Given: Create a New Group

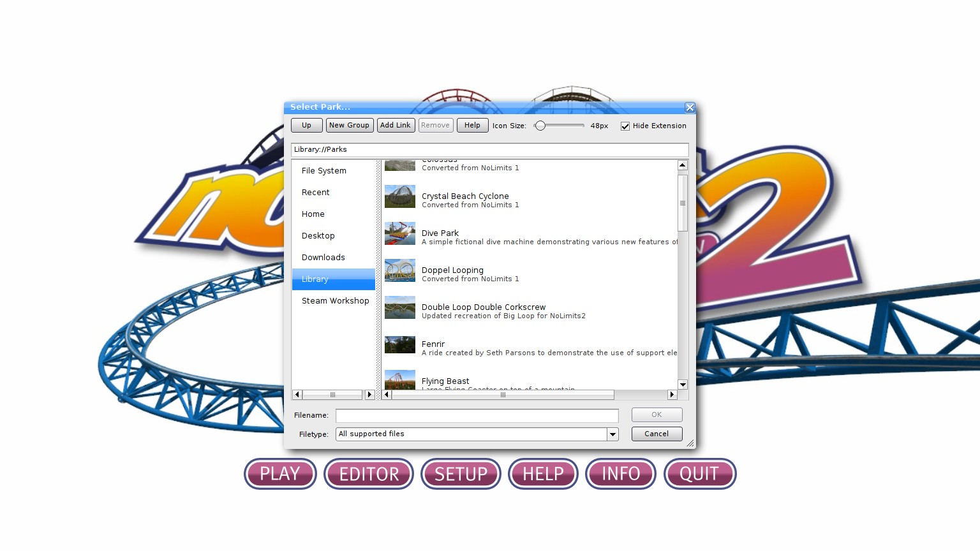Looking at the screenshot, I should [350, 126].
